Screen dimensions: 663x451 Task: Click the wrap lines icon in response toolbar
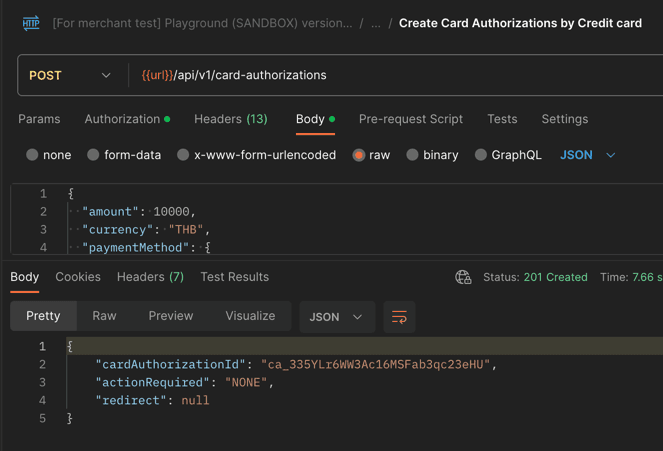399,317
